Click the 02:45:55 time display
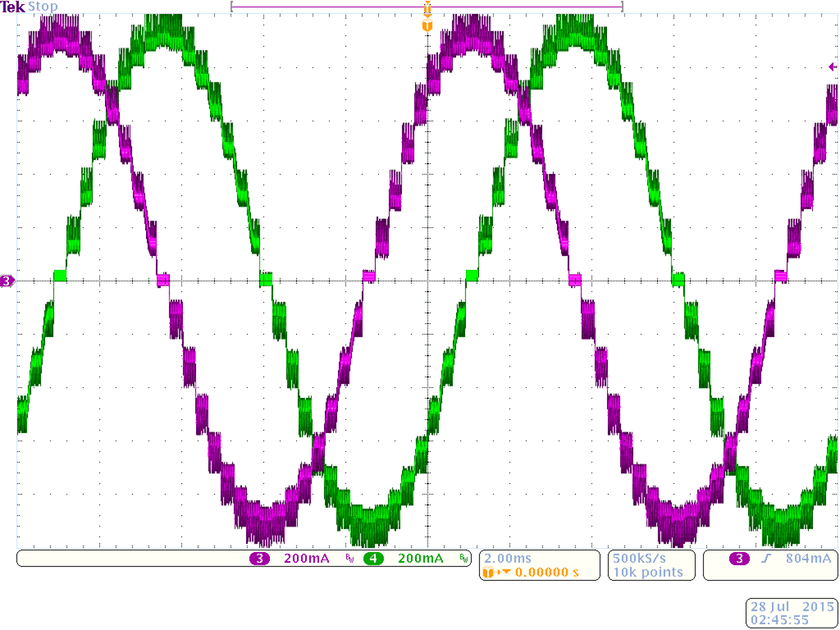The height and width of the screenshot is (630, 840). click(791, 620)
